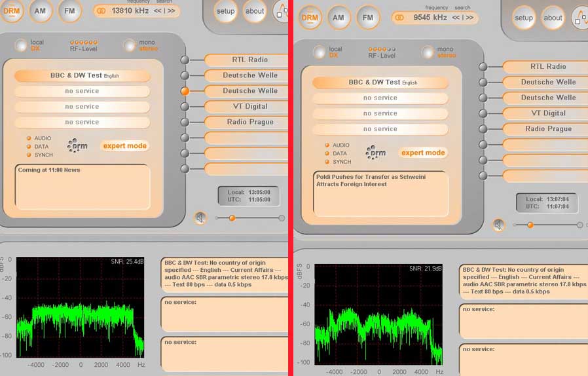
Task: Search backward with << next to 13810 kHz
Action: click(158, 11)
